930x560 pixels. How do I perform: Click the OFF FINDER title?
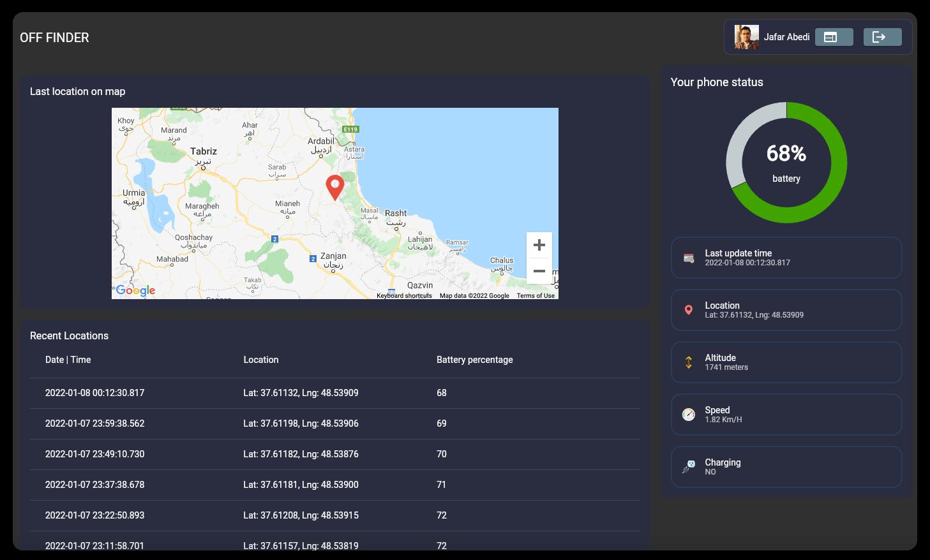pyautogui.click(x=54, y=38)
